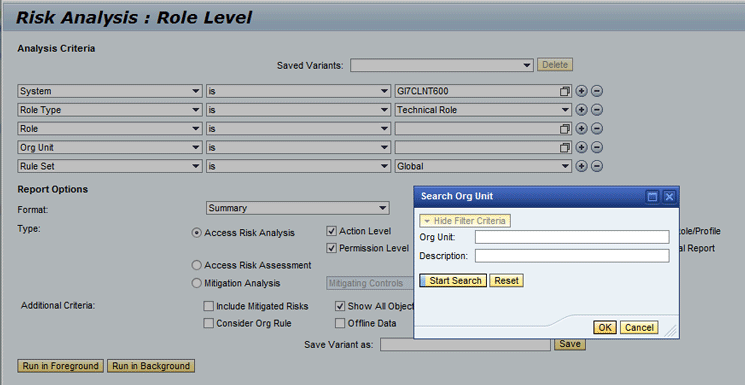Screen dimensions: 745x385
Task: Uncheck the Permission Level checkbox
Action: (x=332, y=248)
